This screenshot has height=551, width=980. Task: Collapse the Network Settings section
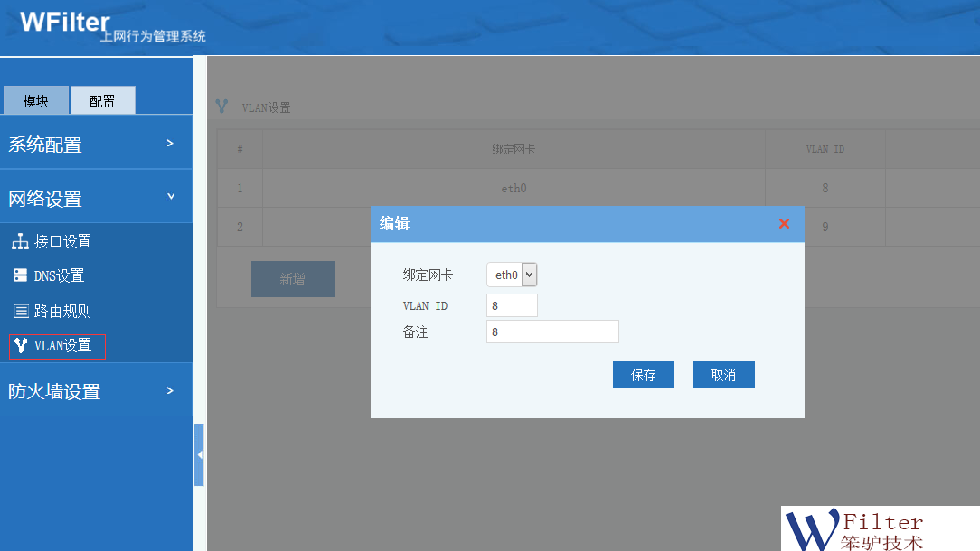click(x=96, y=199)
